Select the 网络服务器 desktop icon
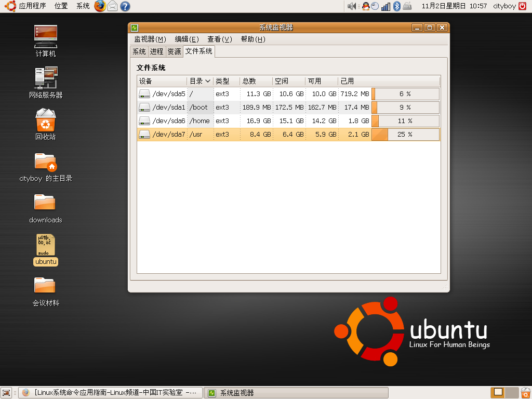Screen dimensions: 532x399 coord(46,83)
